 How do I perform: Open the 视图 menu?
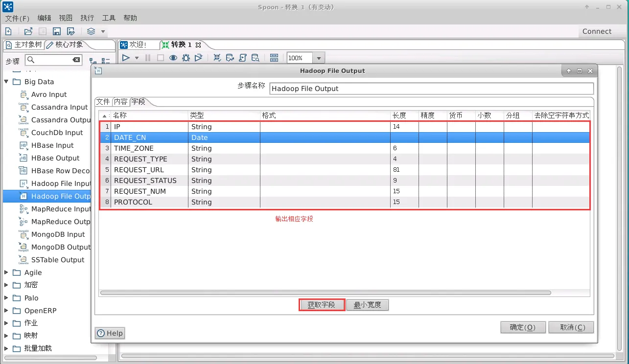[x=66, y=18]
